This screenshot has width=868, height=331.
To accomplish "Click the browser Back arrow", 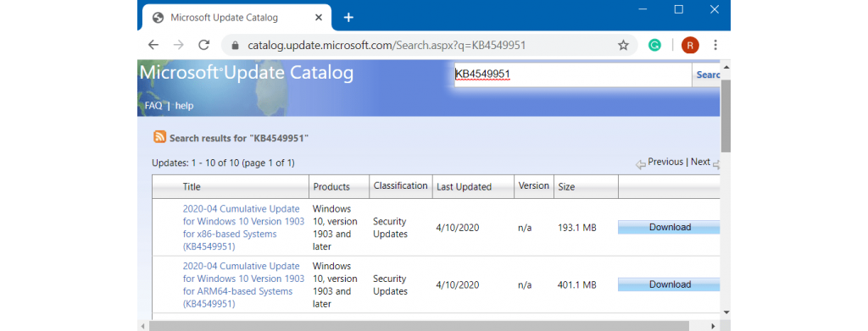I will (x=153, y=46).
